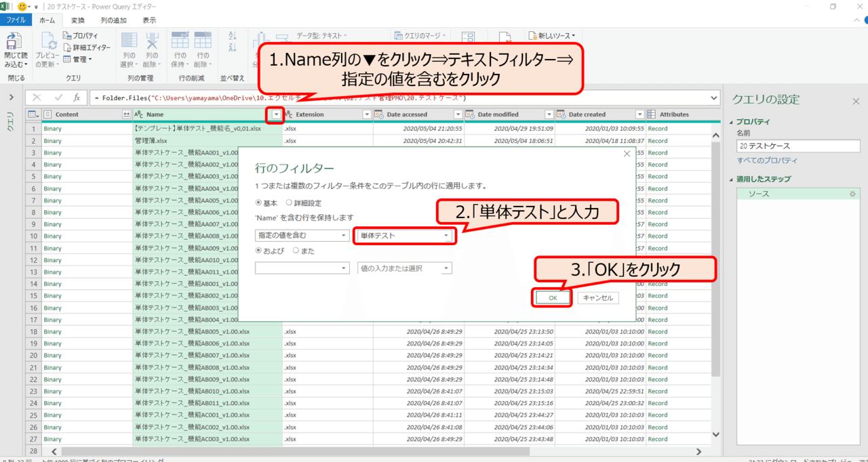Image resolution: width=868 pixels, height=462 pixels.
Task: Confirm formula with the checkmark icon
Action: 58,98
